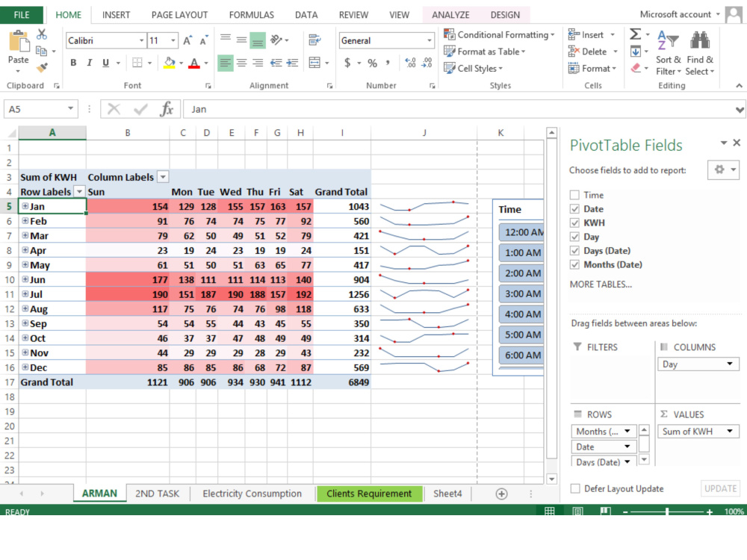Click the Borders icon

[137, 63]
